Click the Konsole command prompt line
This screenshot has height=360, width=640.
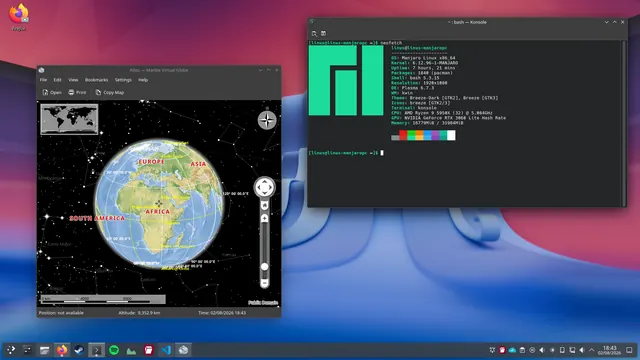(346, 153)
